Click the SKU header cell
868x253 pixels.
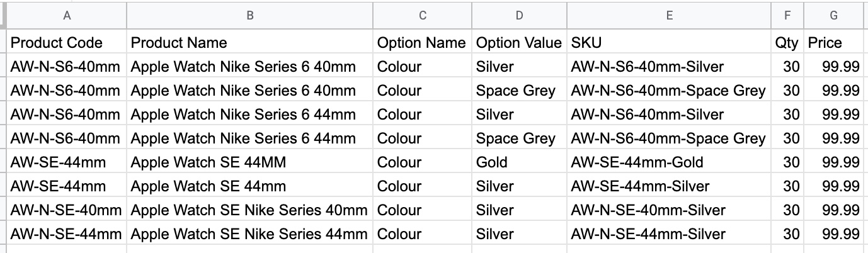pos(586,43)
